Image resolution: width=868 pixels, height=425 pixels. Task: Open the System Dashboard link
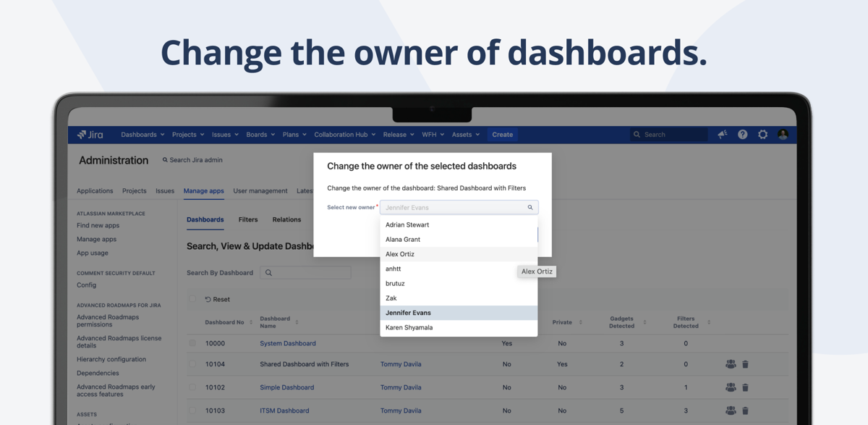[287, 343]
